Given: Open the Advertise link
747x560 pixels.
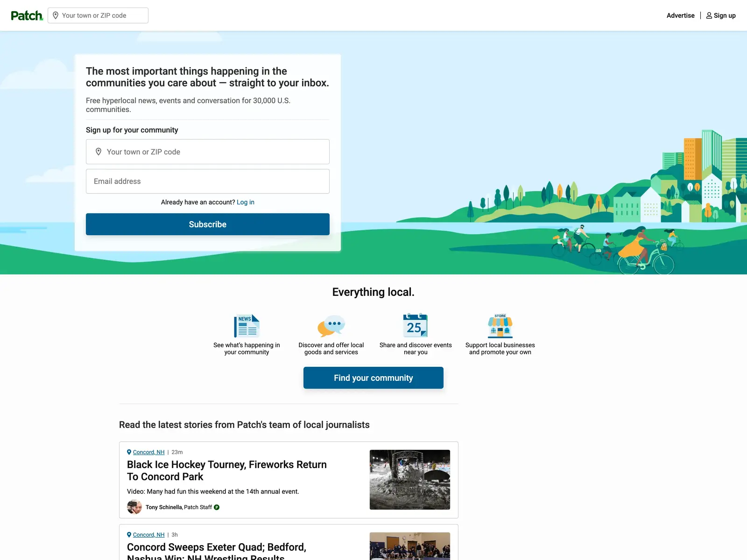Looking at the screenshot, I should coord(681,15).
